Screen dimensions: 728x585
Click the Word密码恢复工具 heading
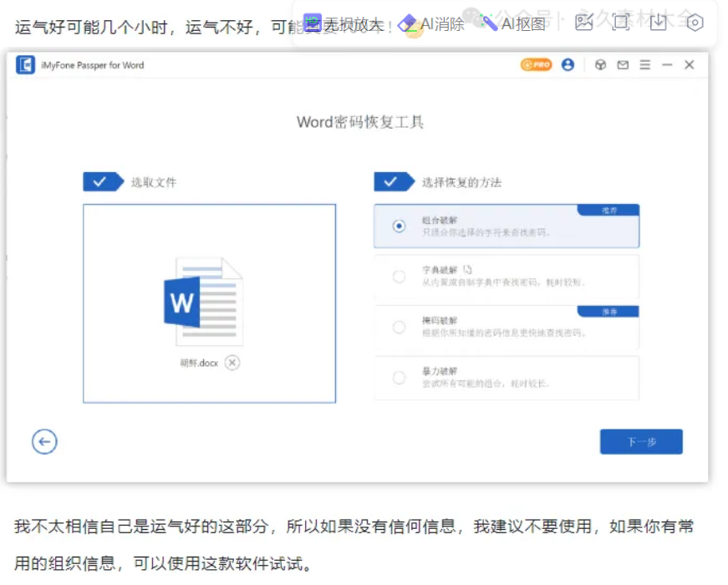[360, 122]
